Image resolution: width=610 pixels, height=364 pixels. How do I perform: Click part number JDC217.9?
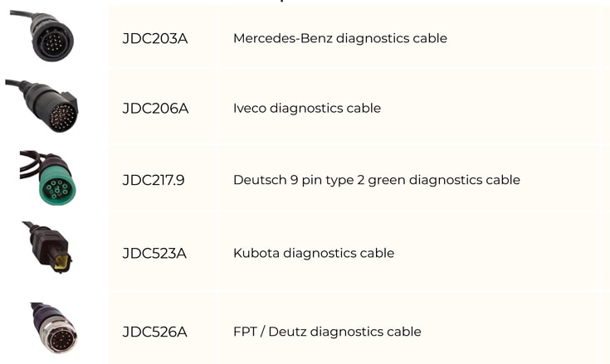[154, 180]
